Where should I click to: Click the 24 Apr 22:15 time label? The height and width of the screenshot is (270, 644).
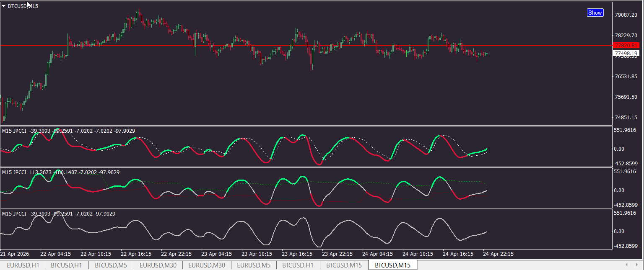point(498,254)
